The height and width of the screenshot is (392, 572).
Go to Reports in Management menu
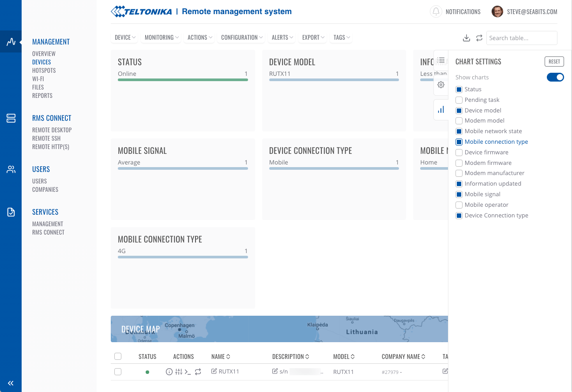point(42,96)
